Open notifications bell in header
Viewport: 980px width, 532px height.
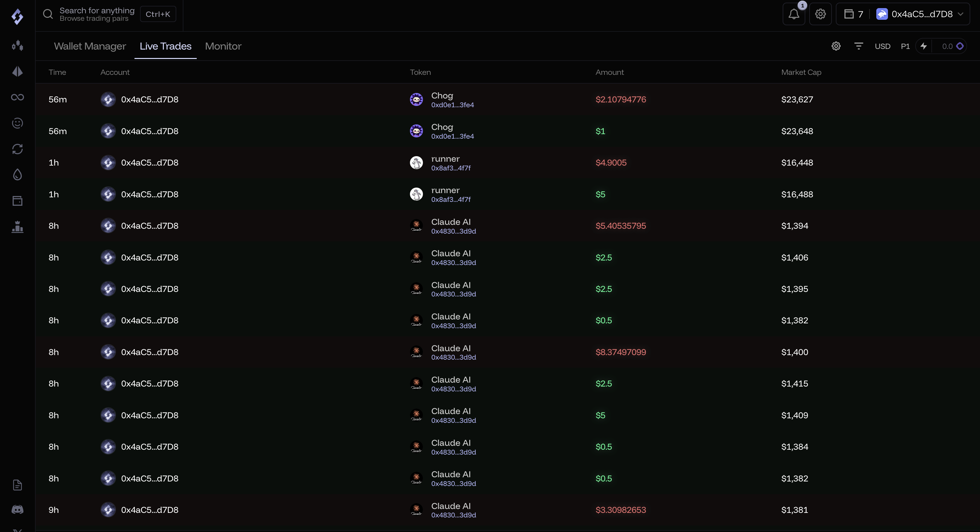(794, 15)
